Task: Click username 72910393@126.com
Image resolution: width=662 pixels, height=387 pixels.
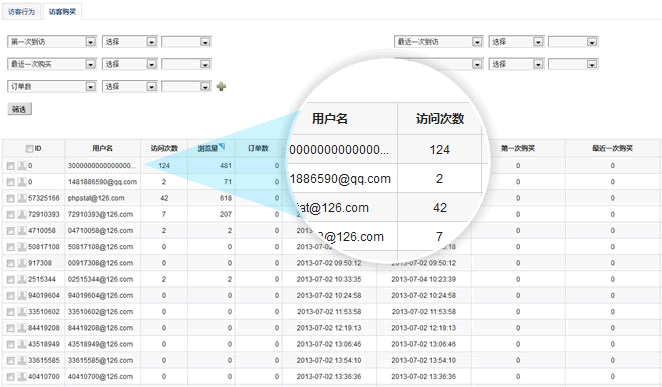Action: [100, 214]
